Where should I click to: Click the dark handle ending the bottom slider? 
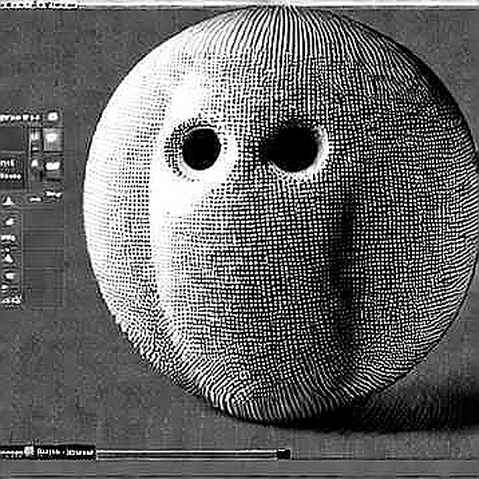pyautogui.click(x=283, y=453)
